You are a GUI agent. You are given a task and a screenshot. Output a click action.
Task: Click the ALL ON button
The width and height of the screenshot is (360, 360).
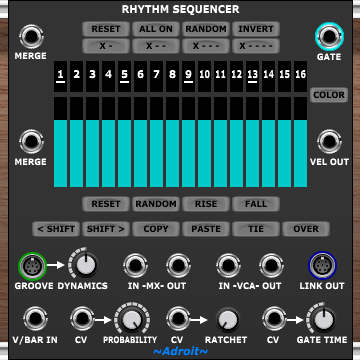click(156, 29)
